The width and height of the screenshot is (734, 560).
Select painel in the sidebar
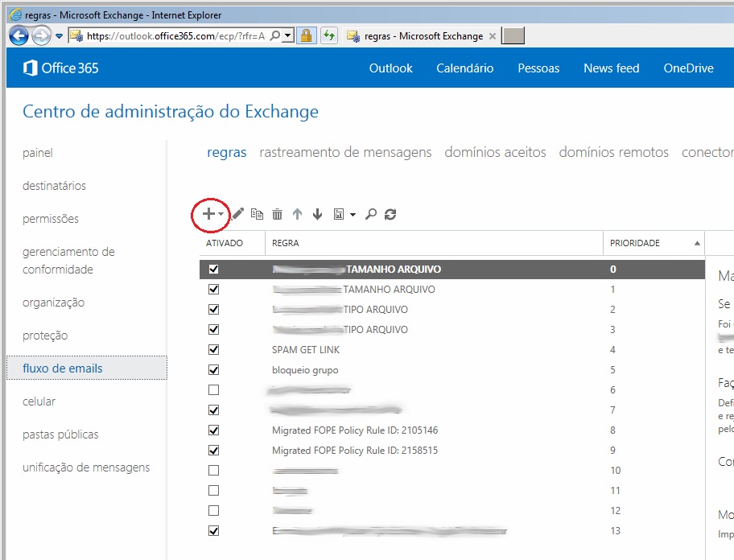(38, 153)
